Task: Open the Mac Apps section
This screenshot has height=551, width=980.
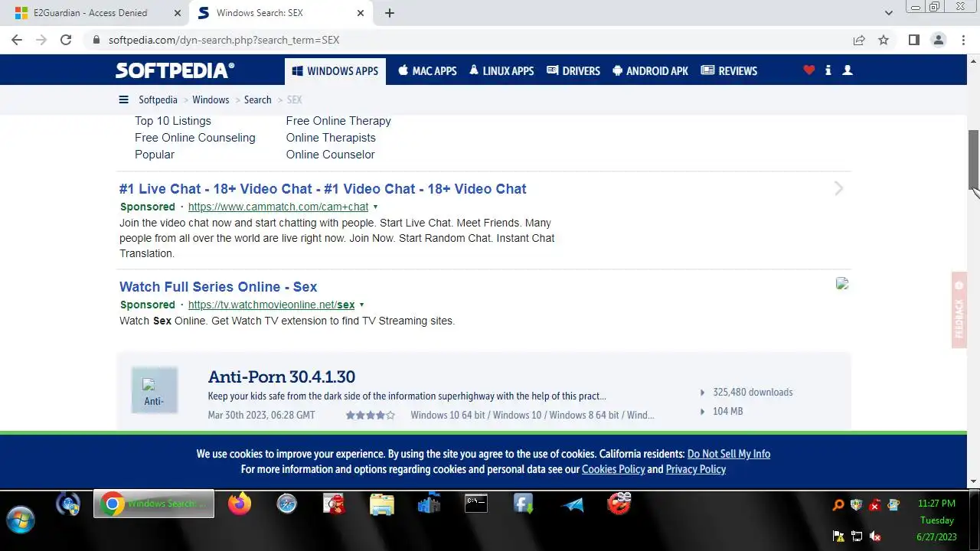Action: 427,71
